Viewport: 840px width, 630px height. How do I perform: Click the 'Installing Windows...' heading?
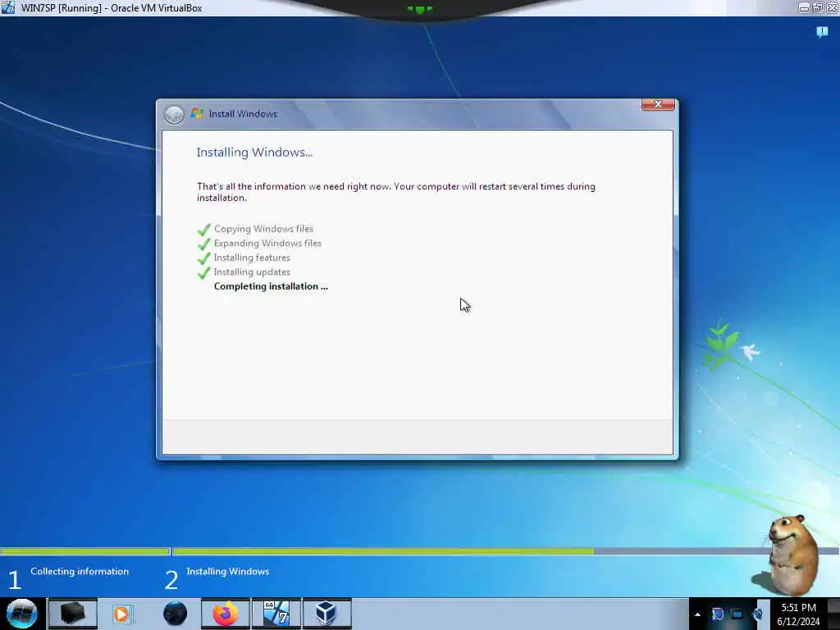254,152
